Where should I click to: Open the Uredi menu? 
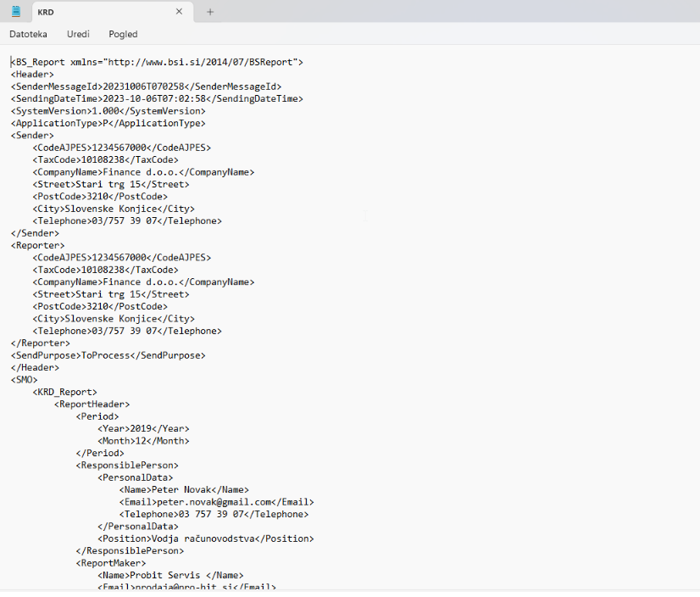(x=78, y=34)
